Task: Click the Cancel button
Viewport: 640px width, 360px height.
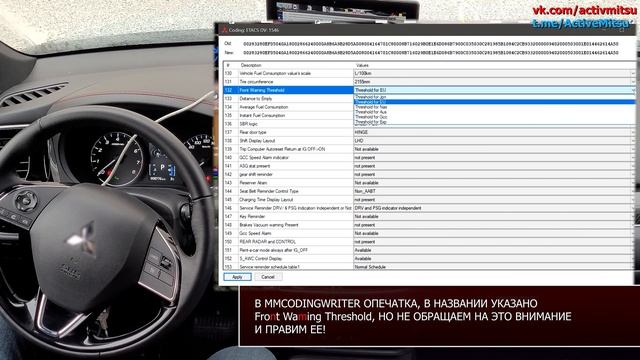Action: [268, 277]
